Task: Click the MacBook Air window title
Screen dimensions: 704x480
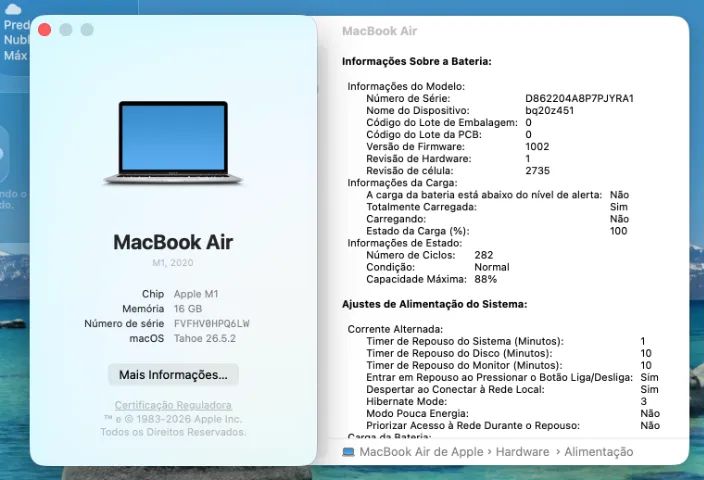Action: (x=379, y=31)
